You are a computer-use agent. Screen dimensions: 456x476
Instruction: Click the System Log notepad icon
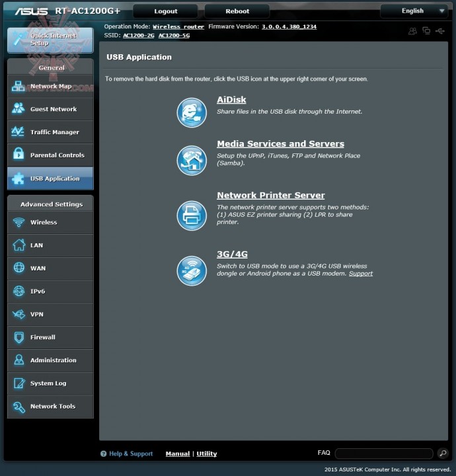(19, 383)
